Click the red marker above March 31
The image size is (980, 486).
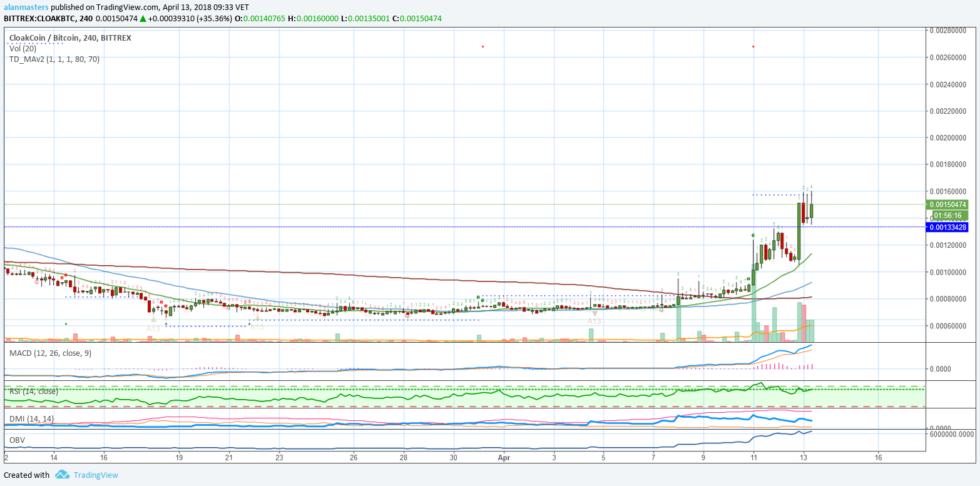(482, 47)
